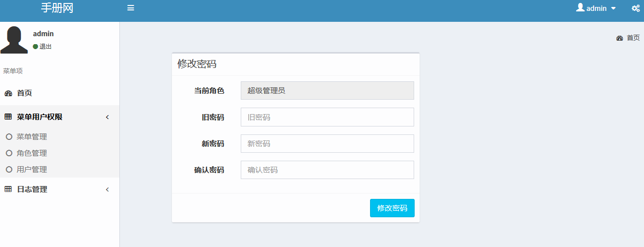
Task: Focus the 确认密码 input field
Action: [327, 170]
